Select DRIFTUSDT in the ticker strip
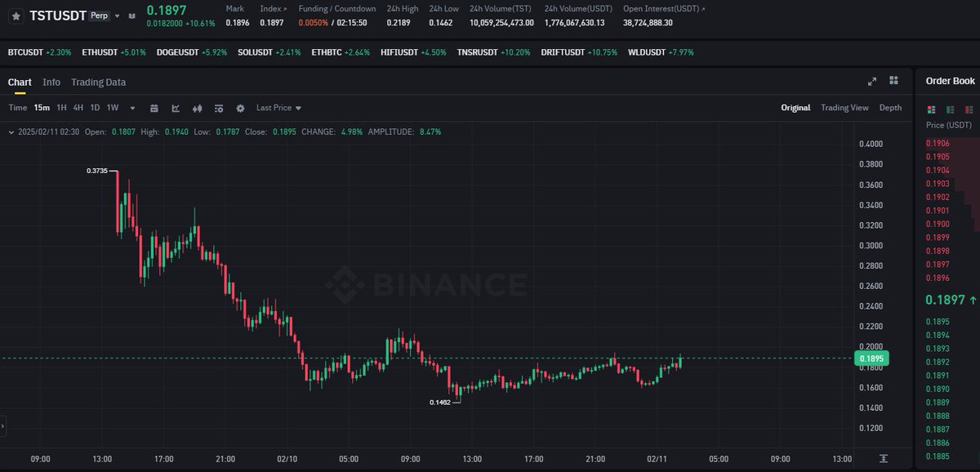Screen dimensions: 980x472 click(579, 52)
